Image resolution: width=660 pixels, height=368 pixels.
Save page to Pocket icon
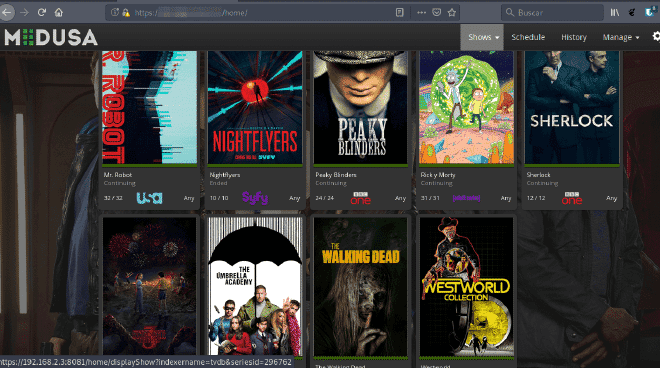pyautogui.click(x=436, y=13)
